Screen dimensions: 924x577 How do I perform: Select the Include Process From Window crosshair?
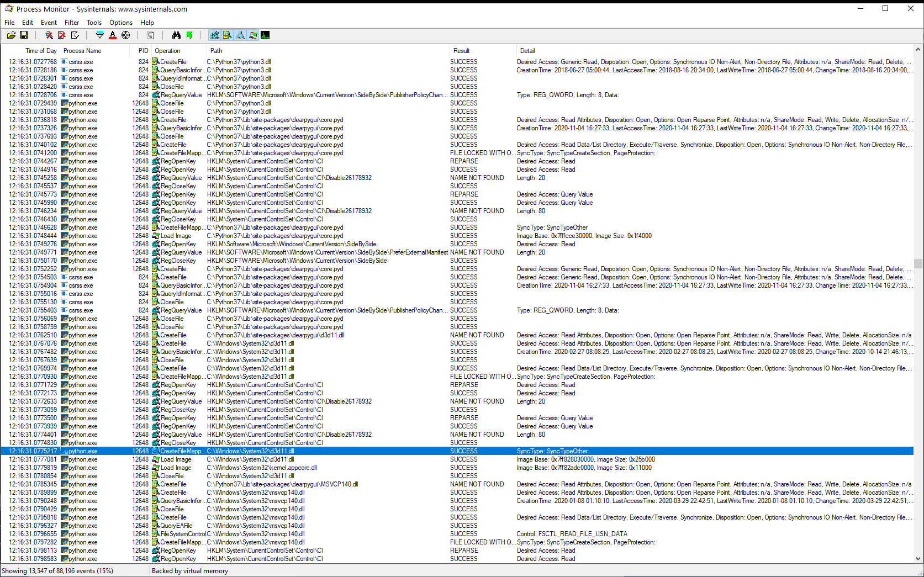125,35
